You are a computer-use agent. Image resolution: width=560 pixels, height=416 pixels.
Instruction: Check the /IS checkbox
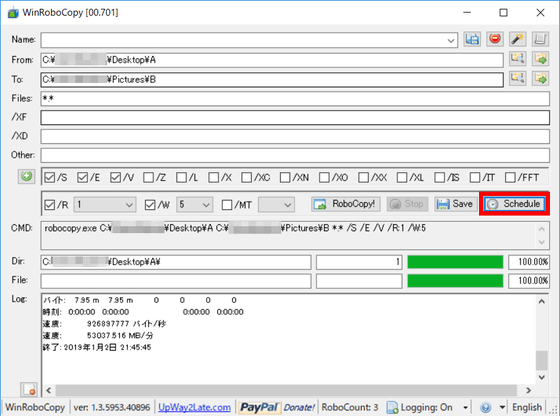[x=440, y=177]
